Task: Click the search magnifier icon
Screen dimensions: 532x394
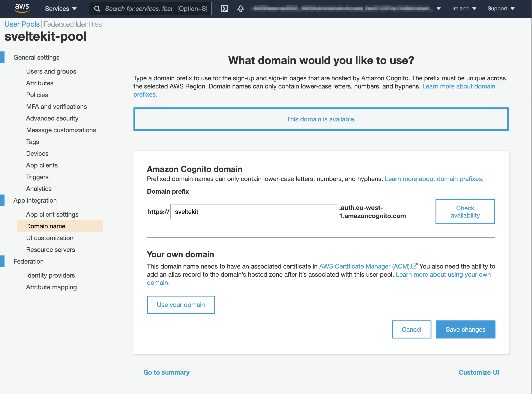Action: pos(97,8)
